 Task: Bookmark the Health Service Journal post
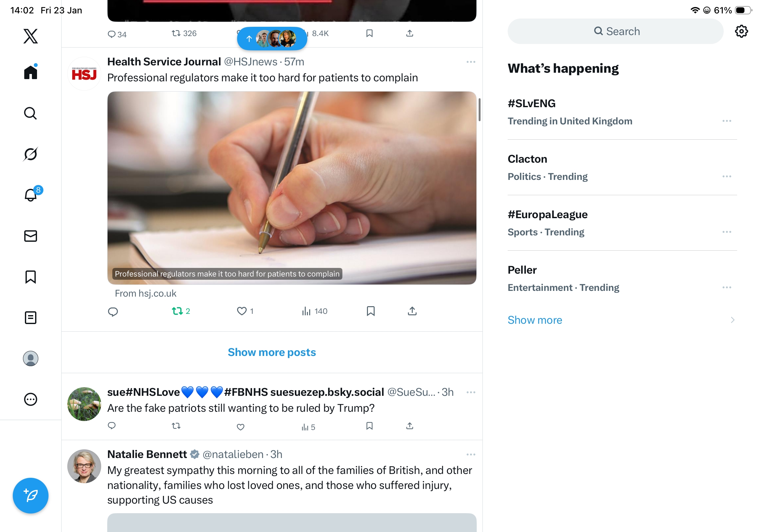pyautogui.click(x=370, y=311)
